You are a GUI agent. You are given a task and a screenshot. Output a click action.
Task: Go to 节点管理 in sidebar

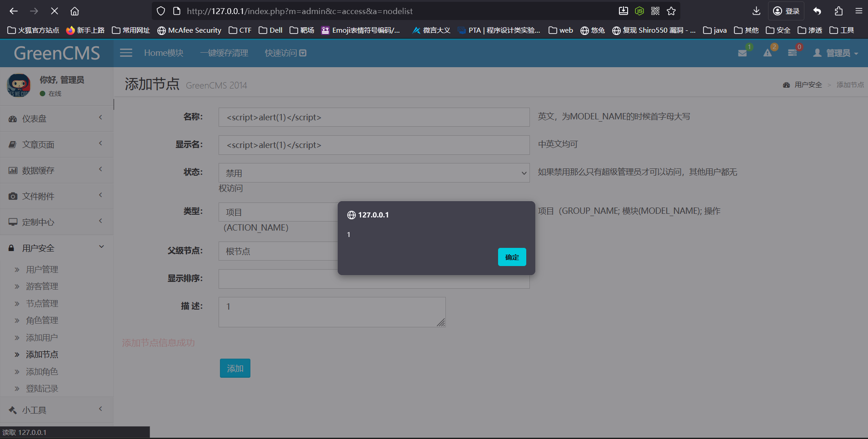[x=42, y=303]
